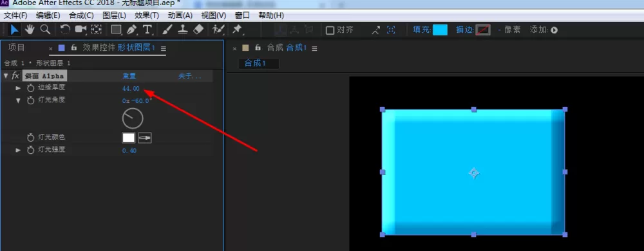Select the Clone Stamp tool
The width and height of the screenshot is (644, 251).
click(183, 30)
